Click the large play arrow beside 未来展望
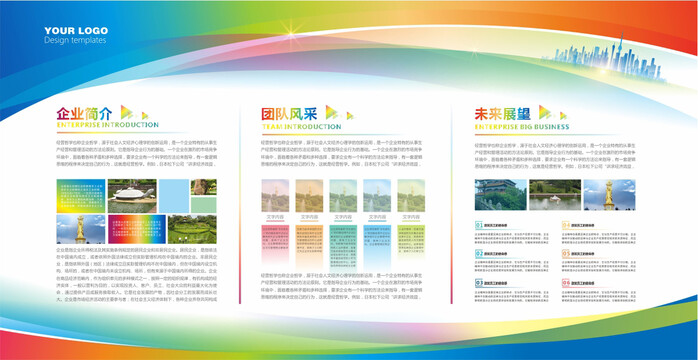The width and height of the screenshot is (698, 360). pyautogui.click(x=545, y=112)
